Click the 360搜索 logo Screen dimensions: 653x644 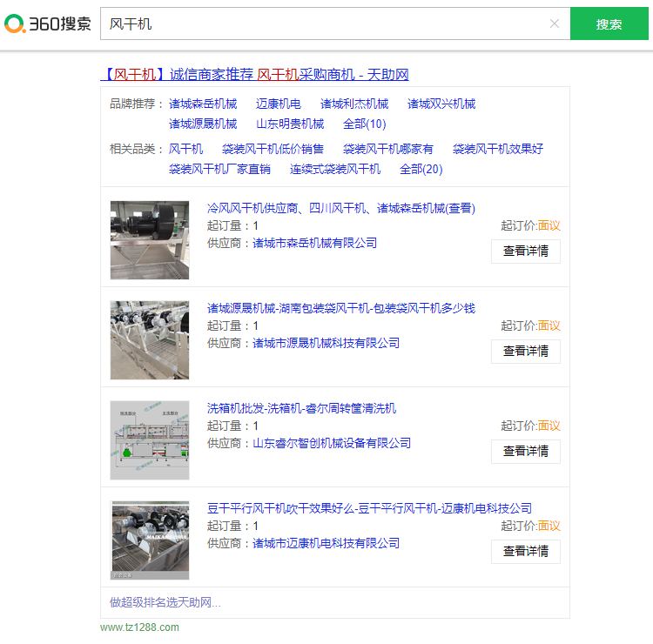coord(48,23)
